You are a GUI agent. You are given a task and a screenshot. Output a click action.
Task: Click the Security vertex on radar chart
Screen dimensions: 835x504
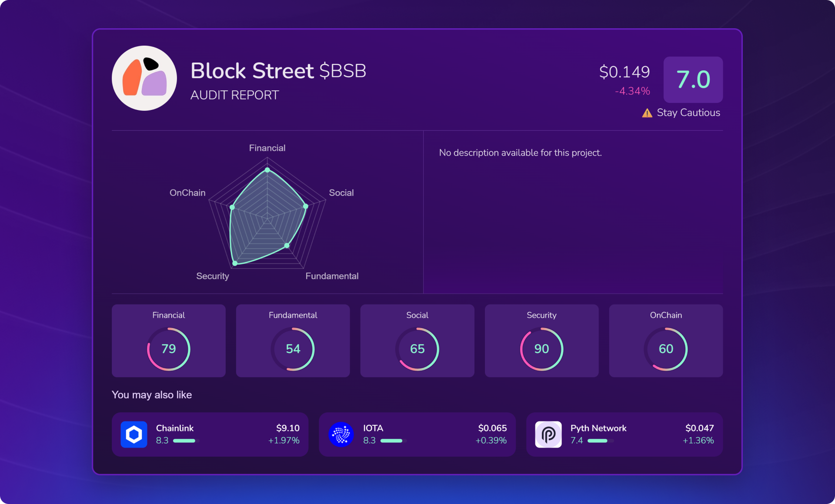tap(235, 263)
